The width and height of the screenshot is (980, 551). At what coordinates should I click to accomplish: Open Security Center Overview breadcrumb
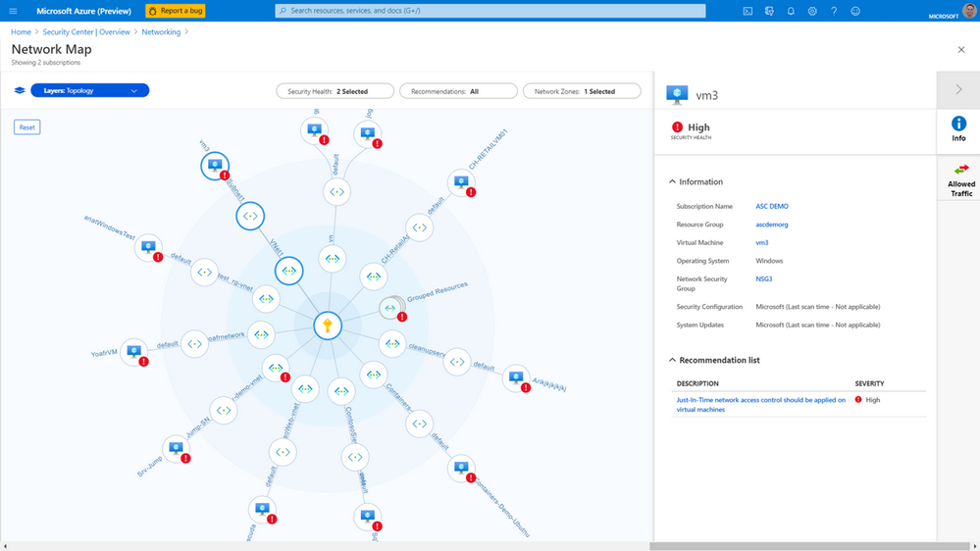pos(86,31)
